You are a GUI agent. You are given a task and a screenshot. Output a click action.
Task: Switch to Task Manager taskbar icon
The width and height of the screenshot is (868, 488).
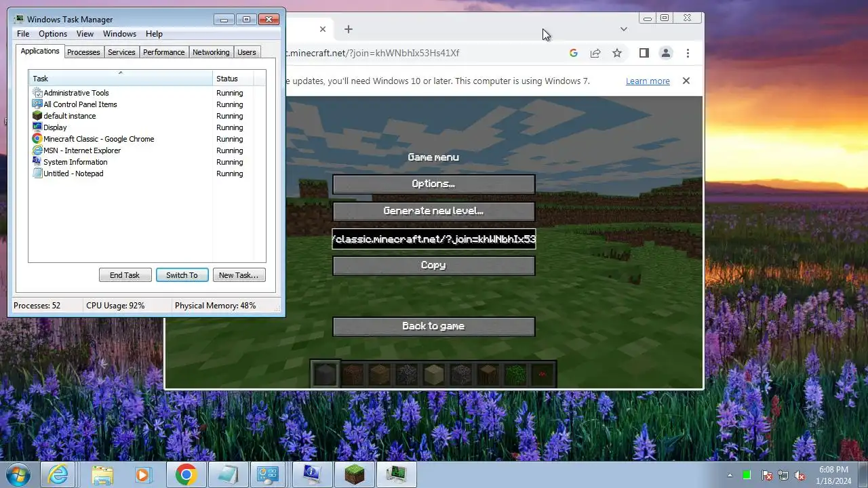pos(396,474)
